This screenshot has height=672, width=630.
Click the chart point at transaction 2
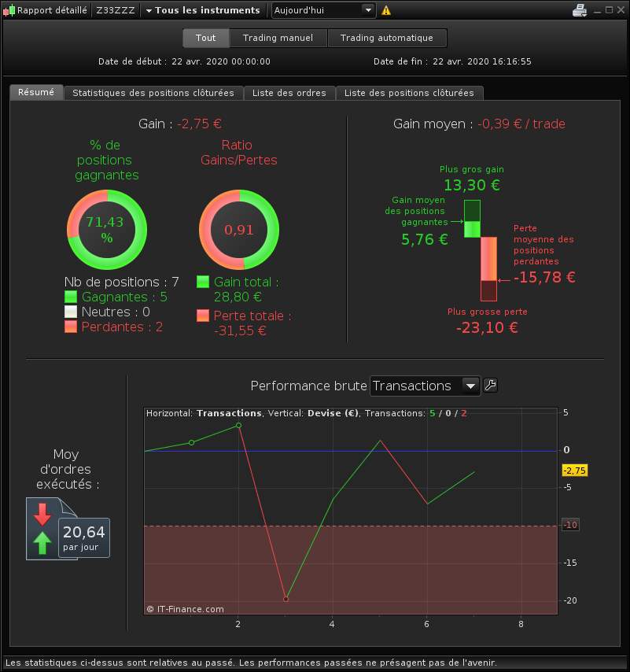tap(238, 425)
